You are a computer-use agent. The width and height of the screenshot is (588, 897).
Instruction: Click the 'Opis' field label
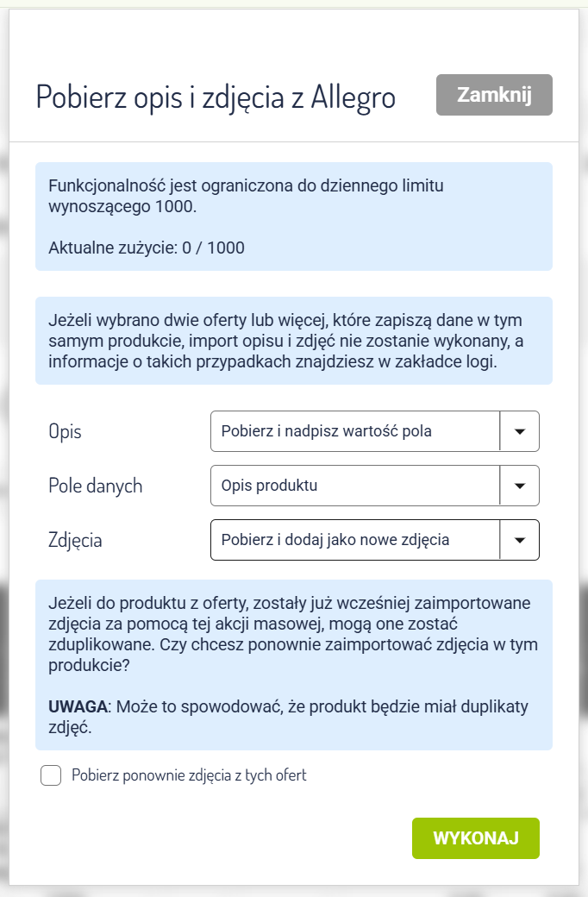66,432
